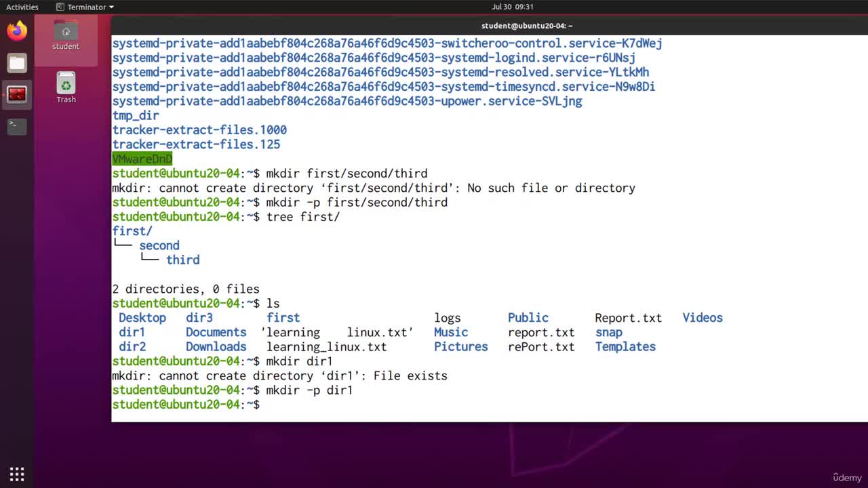Open the Files manager dock icon
This screenshot has height=488, width=868.
pos(17,63)
